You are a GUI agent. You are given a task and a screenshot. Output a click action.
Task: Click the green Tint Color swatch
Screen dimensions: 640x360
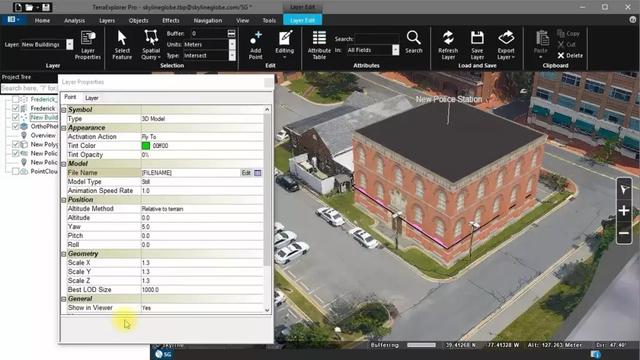click(x=146, y=146)
